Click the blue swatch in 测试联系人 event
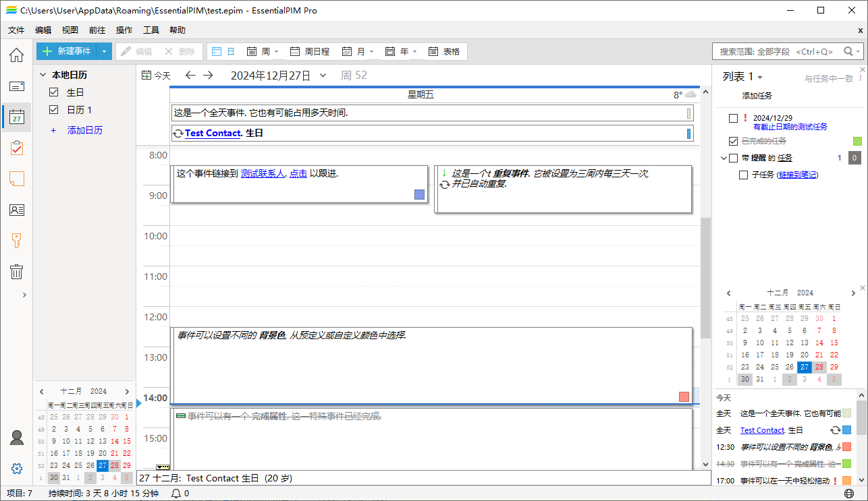The width and height of the screenshot is (868, 501). point(419,194)
